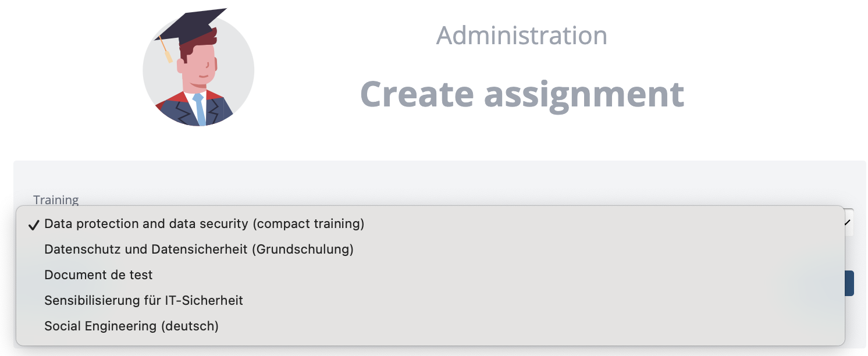Click the Create assignment title
The image size is (868, 356).
[x=522, y=94]
